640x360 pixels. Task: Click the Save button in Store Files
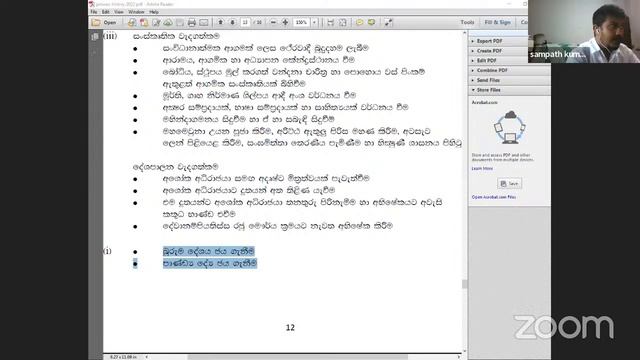[509, 184]
